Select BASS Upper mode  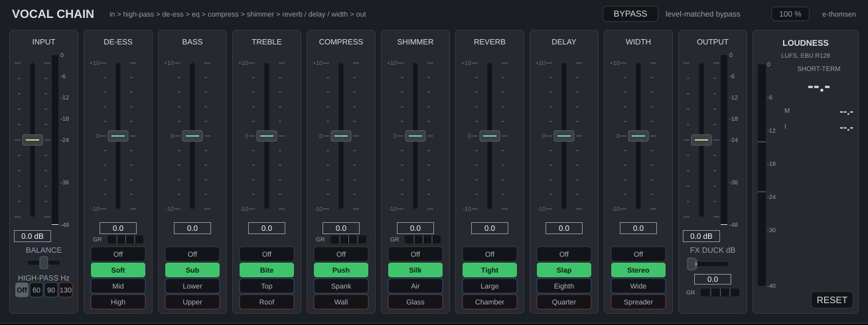tap(192, 302)
